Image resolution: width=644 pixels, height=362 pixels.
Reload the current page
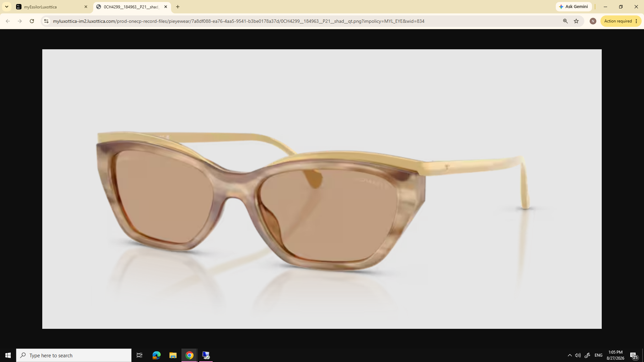[32, 21]
